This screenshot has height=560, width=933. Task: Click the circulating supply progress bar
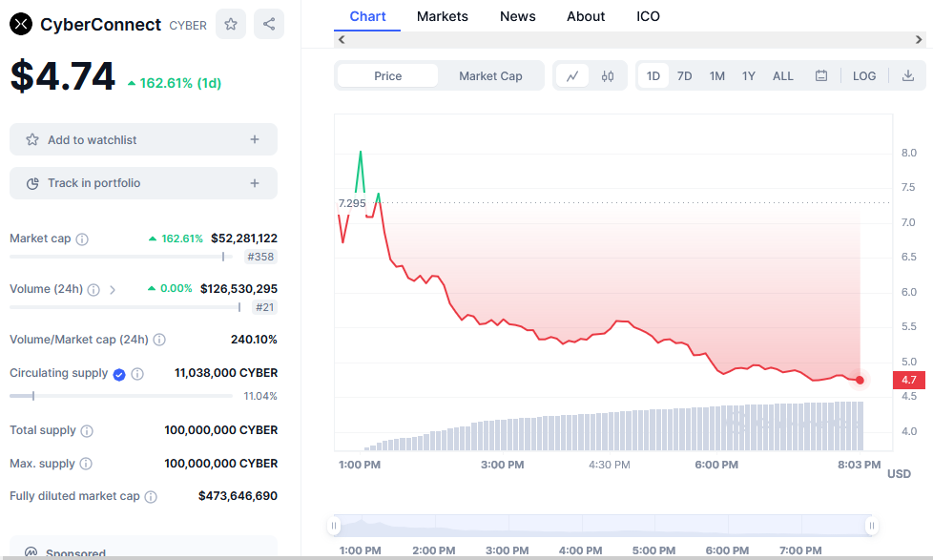click(121, 396)
